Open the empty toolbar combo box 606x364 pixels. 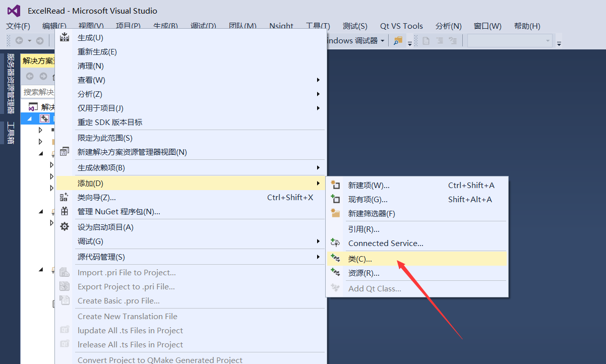[x=510, y=41]
